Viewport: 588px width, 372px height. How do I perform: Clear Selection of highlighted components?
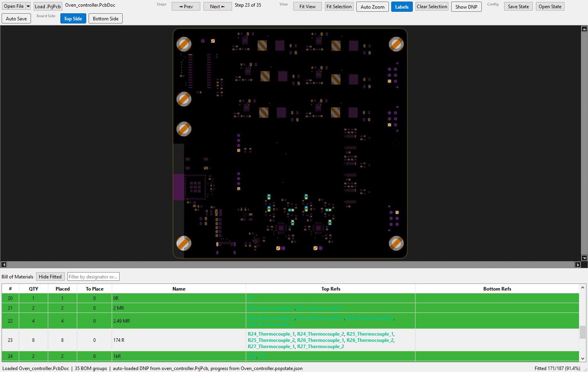[x=432, y=7]
